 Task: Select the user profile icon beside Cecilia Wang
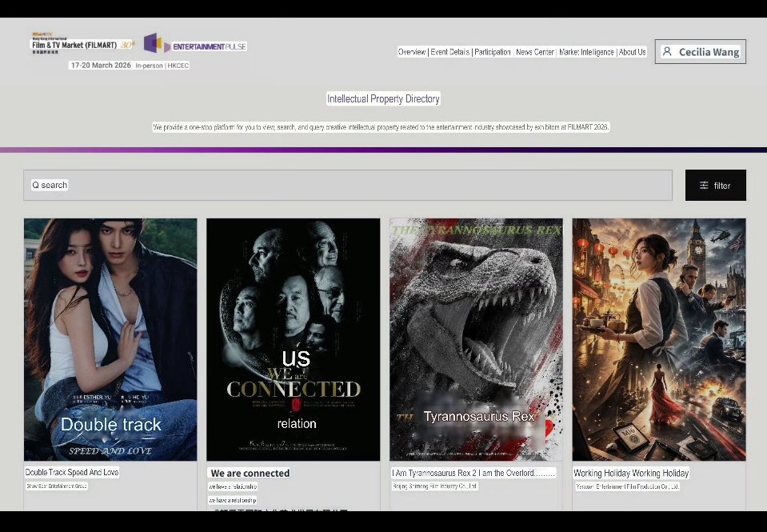667,51
